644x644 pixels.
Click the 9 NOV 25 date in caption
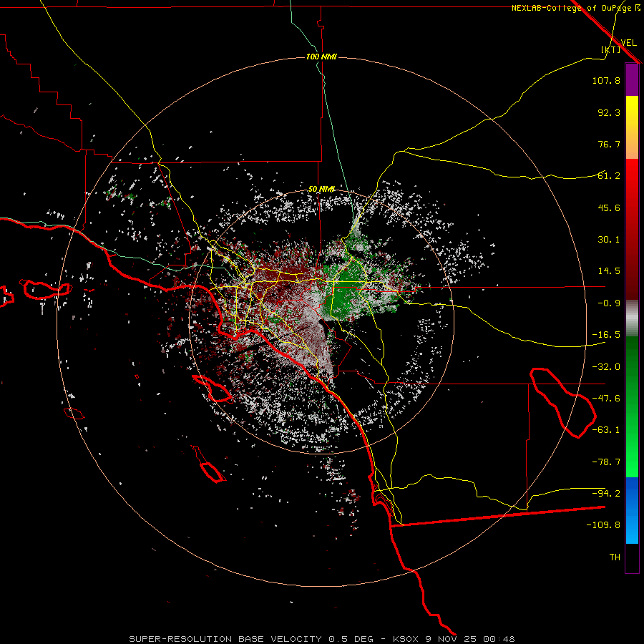452,639
